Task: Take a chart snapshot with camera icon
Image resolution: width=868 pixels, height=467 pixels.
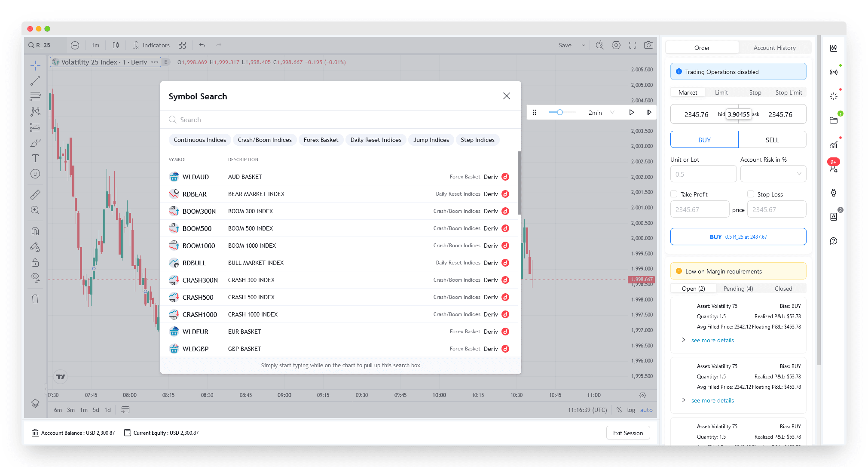Action: [649, 45]
